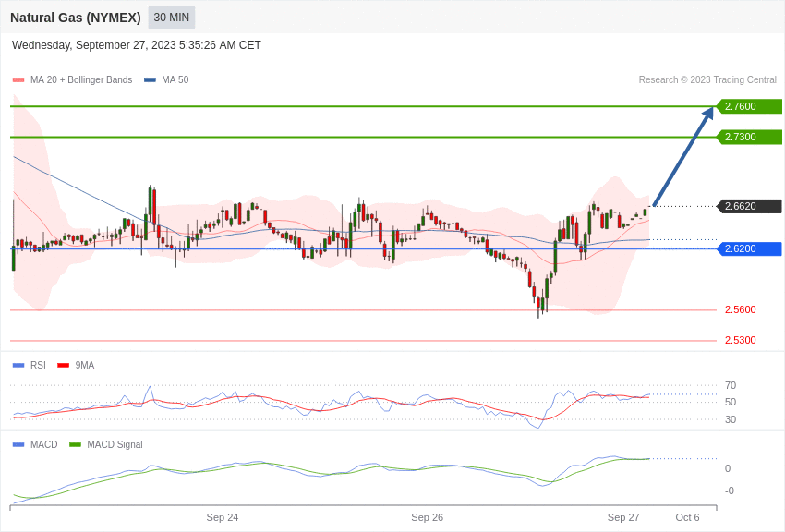The height and width of the screenshot is (532, 785).
Task: Click the Natural Gas (NYMEX) title
Action: pyautogui.click(x=76, y=18)
